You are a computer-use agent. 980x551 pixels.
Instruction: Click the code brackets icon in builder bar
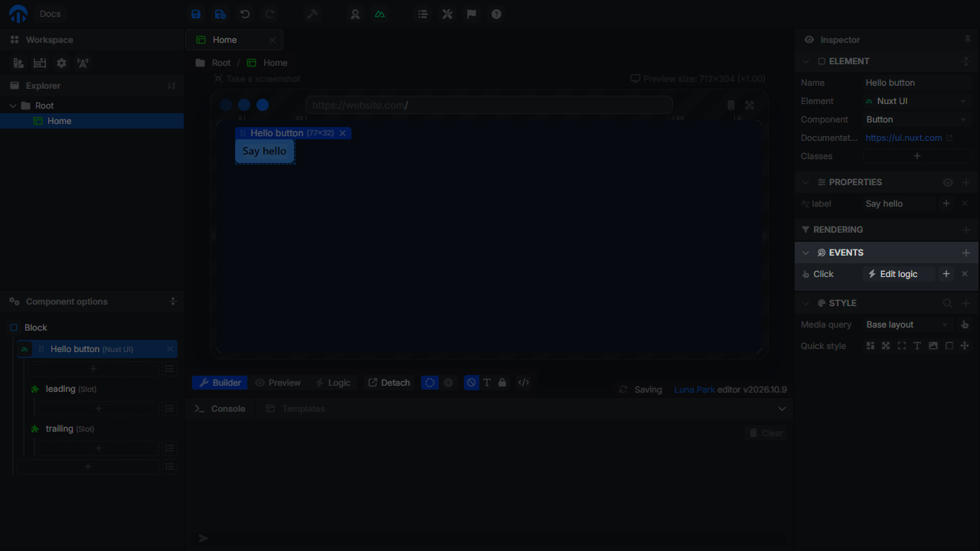(x=524, y=383)
